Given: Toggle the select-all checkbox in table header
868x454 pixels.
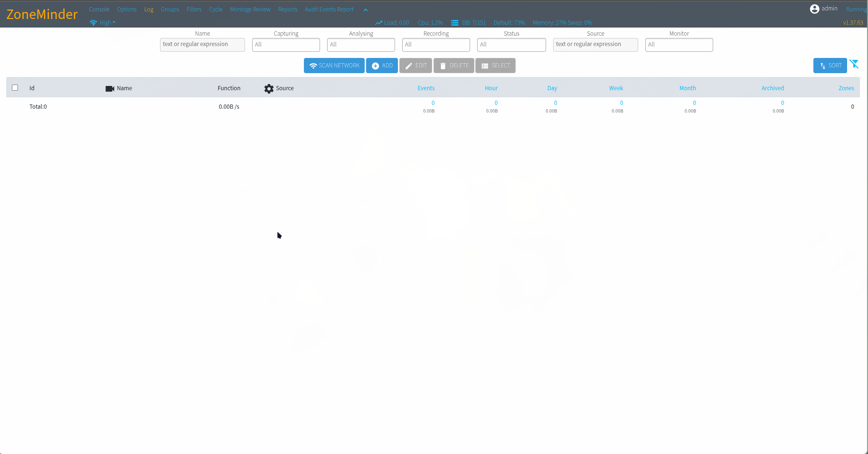Looking at the screenshot, I should tap(15, 88).
